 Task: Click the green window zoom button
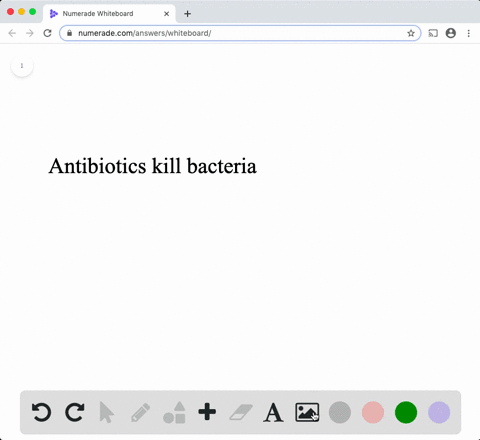pos(32,12)
